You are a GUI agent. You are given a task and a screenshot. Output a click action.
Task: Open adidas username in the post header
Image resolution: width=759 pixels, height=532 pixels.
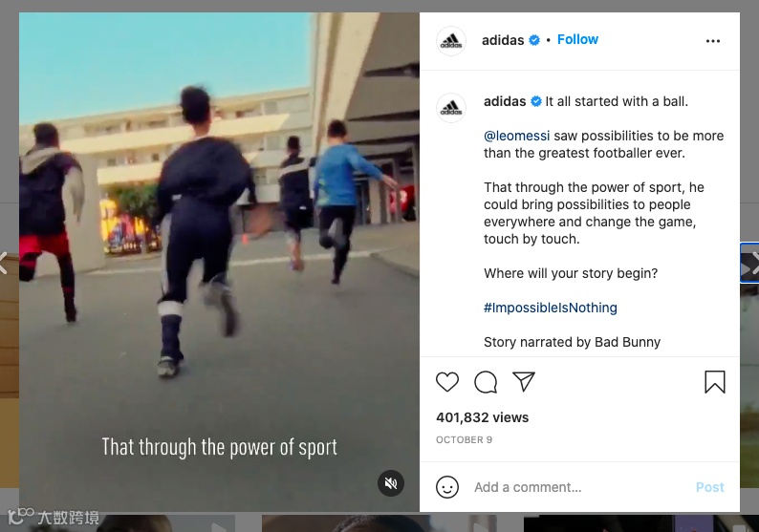[503, 40]
